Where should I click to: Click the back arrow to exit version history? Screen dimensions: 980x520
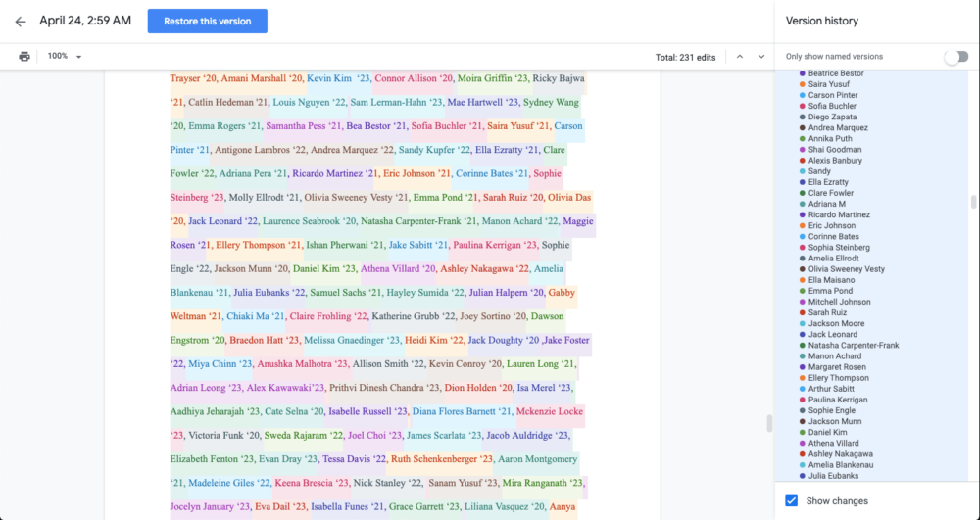(21, 22)
